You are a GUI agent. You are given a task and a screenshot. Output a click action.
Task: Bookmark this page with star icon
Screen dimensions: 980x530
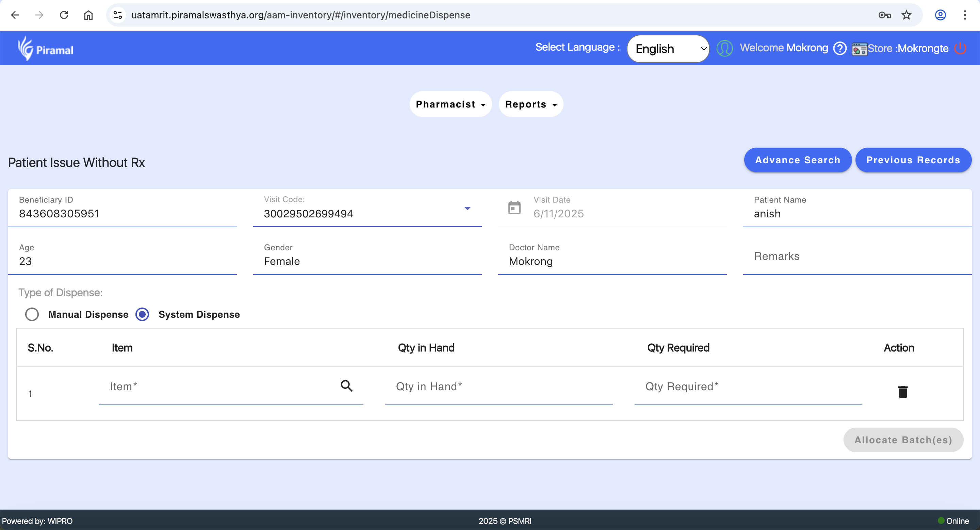906,15
